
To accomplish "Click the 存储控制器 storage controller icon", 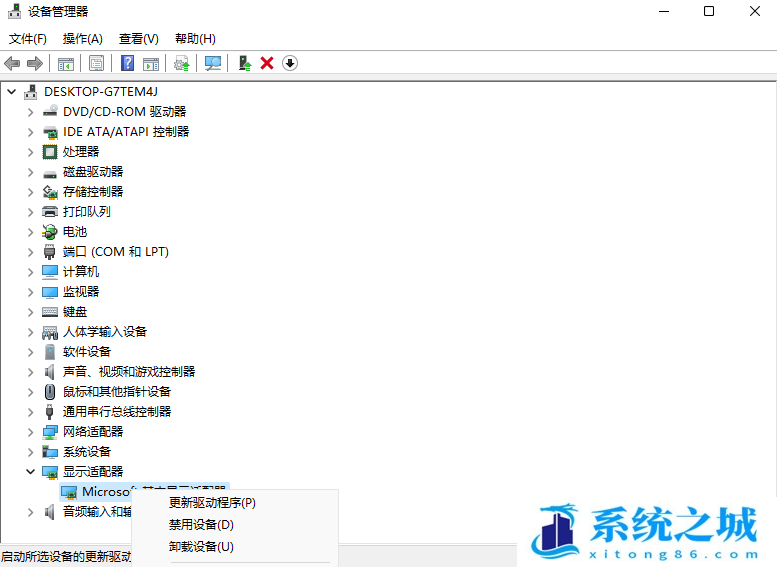I will point(50,192).
